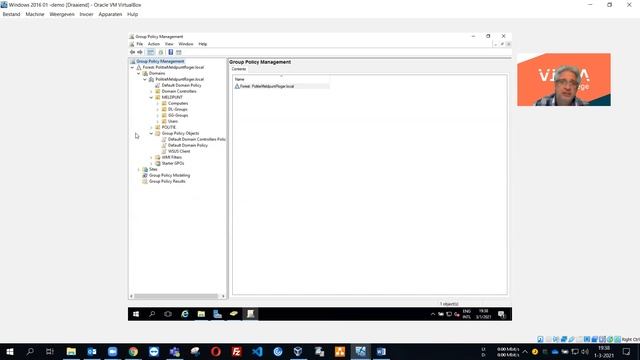Open Opera browser from host taskbar

click(216, 351)
